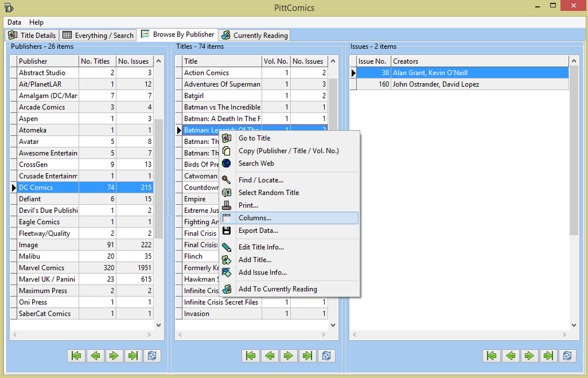Click the Find / Locate magnifier icon
This screenshot has height=378, width=588.
pos(226,180)
